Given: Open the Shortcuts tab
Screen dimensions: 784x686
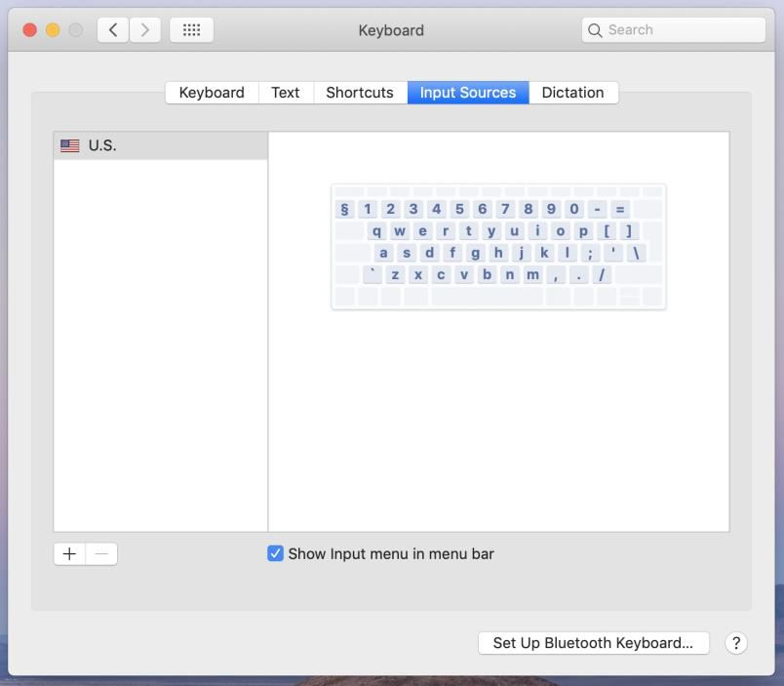Looking at the screenshot, I should pos(360,93).
